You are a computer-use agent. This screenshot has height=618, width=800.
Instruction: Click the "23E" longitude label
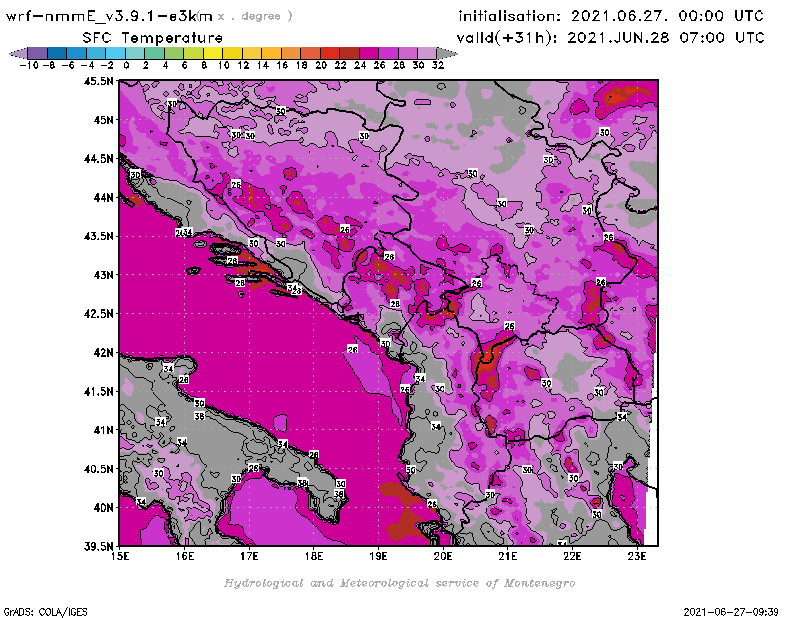tap(637, 556)
